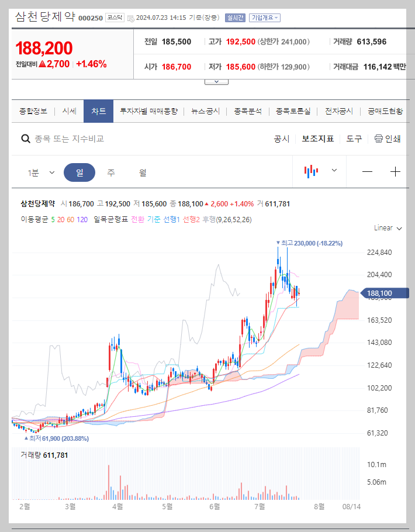Click the 188,200 current price value
This screenshot has width=415, height=532.
(44, 48)
